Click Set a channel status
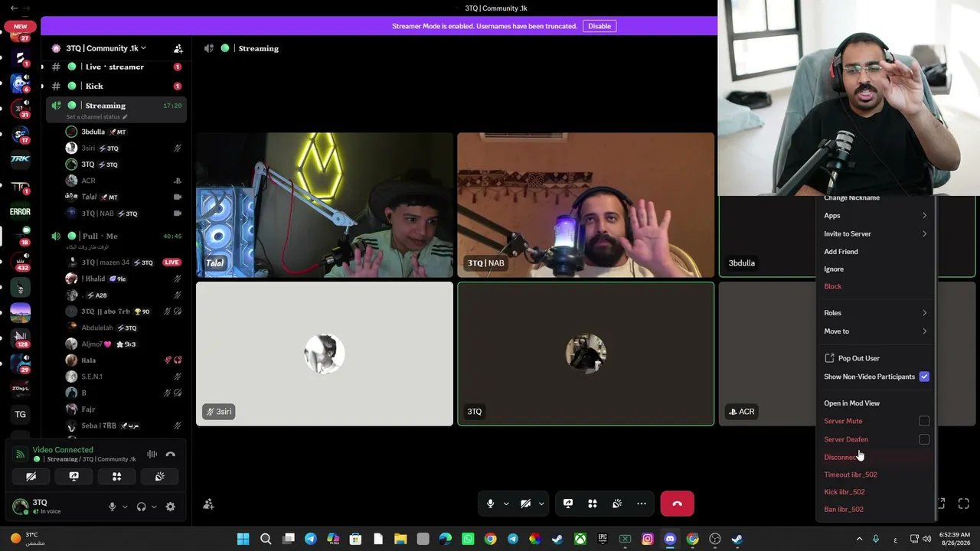Image resolution: width=980 pixels, height=551 pixels. click(96, 117)
